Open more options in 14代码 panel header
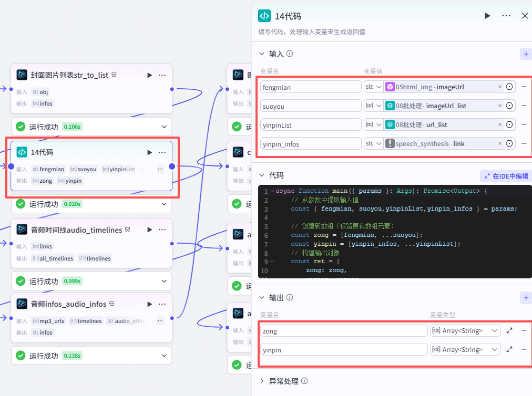 (x=506, y=16)
